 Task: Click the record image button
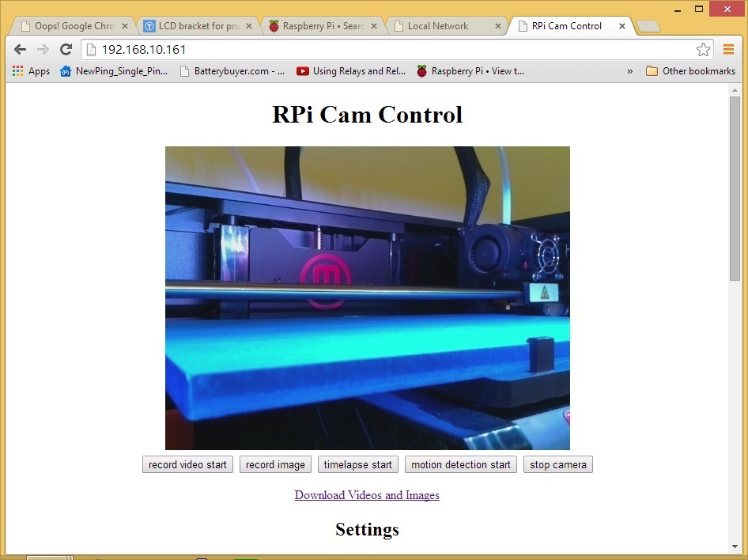point(275,464)
